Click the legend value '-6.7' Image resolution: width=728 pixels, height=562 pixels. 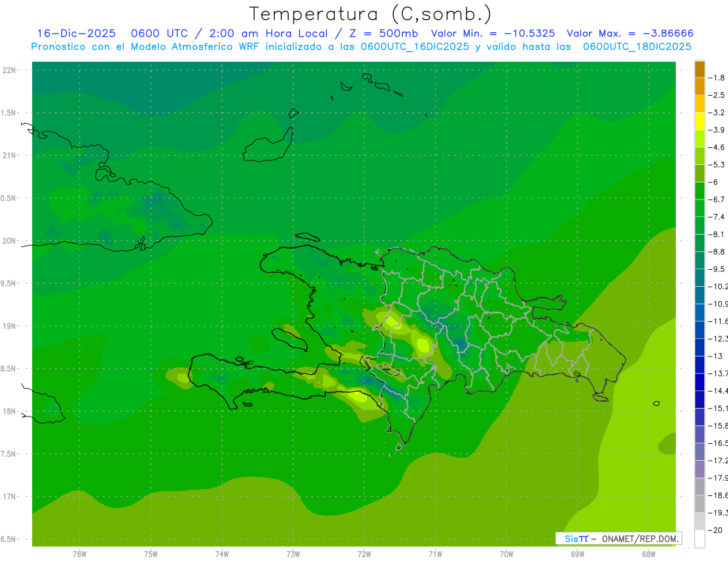(x=716, y=199)
